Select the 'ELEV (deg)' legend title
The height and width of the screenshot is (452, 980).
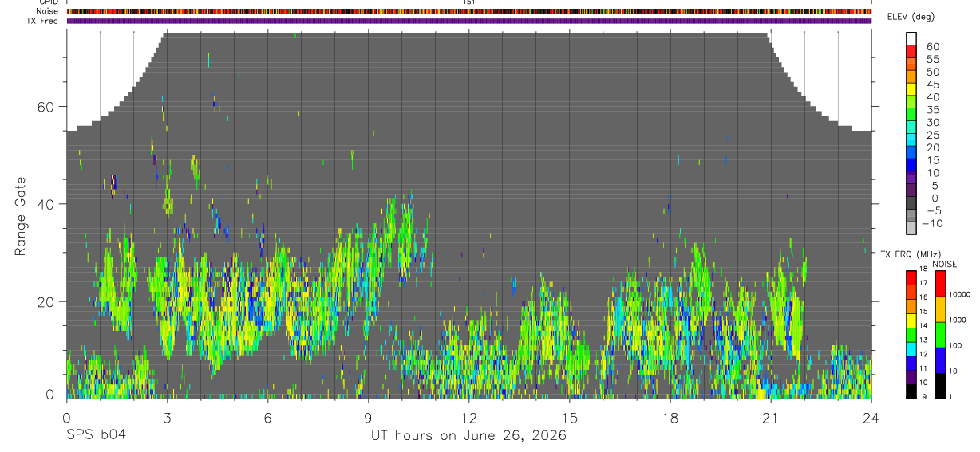[911, 17]
